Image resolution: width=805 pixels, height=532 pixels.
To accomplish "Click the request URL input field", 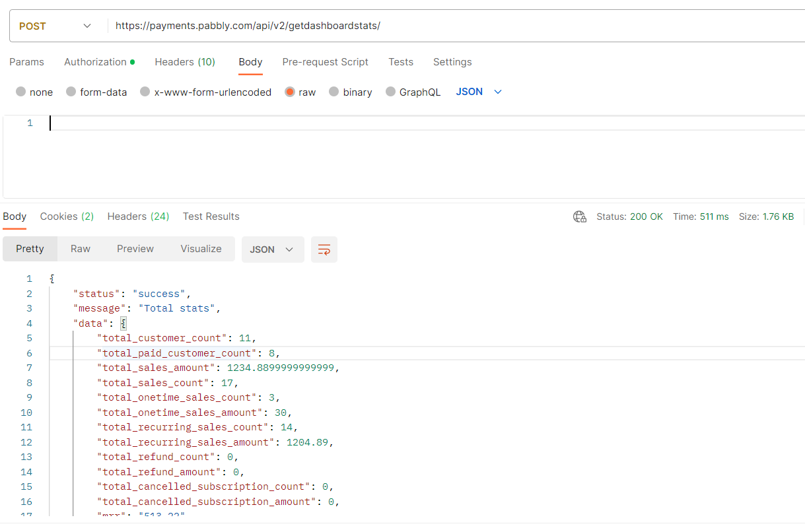I will point(456,26).
